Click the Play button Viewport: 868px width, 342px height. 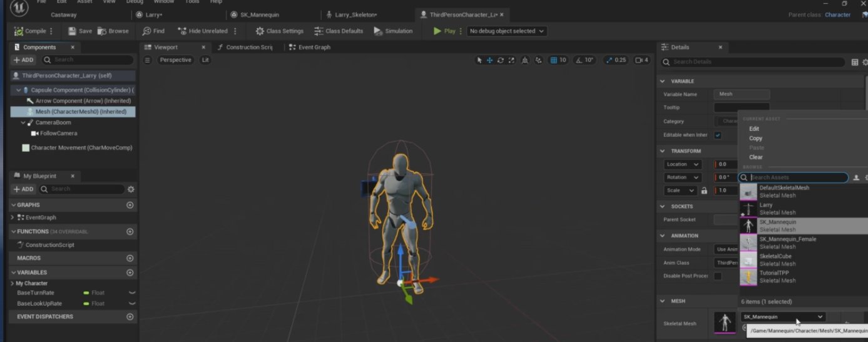(444, 31)
